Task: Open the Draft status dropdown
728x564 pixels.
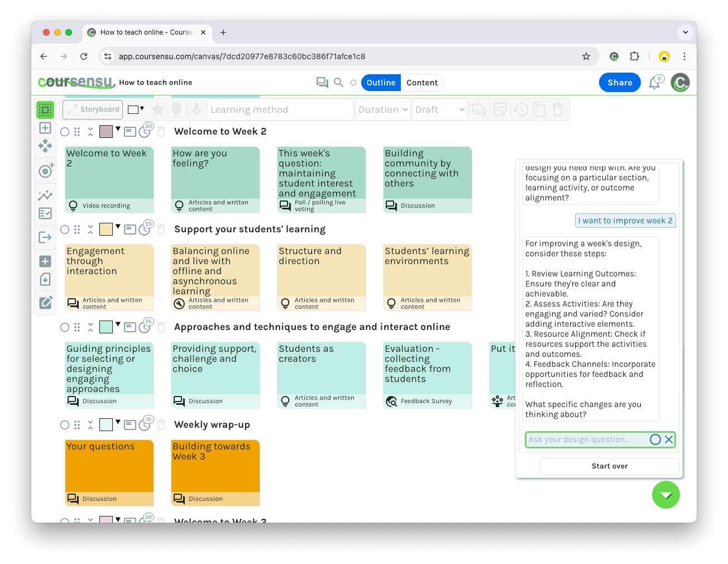Action: click(440, 110)
